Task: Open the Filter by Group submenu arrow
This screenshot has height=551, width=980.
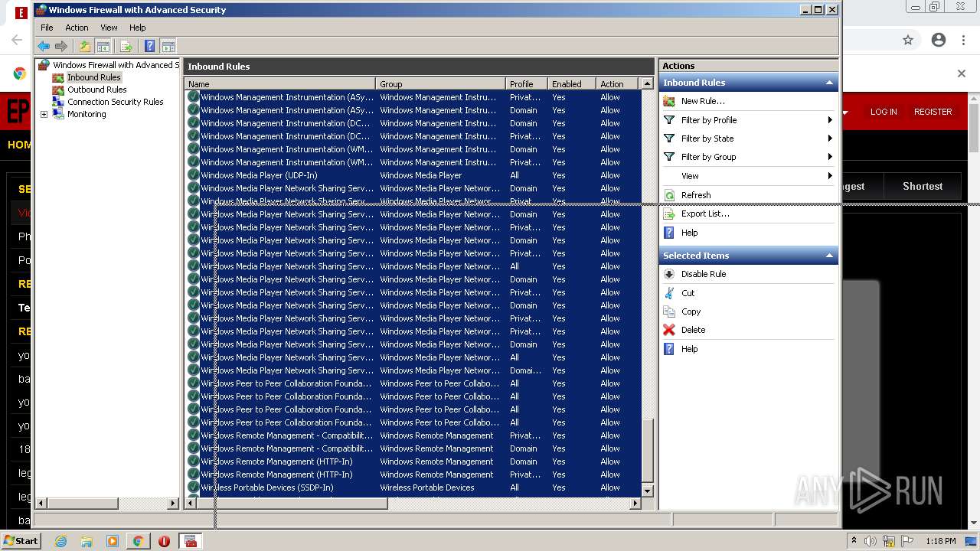Action: 830,157
